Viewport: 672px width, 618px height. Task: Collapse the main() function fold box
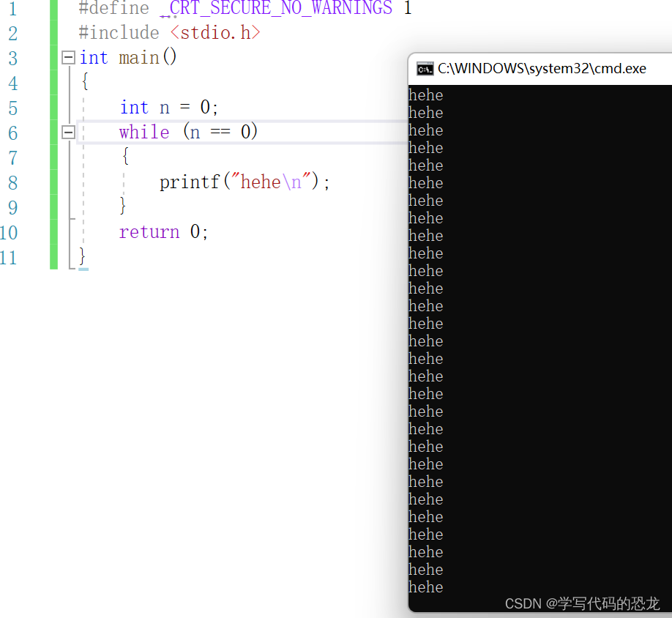pyautogui.click(x=69, y=57)
